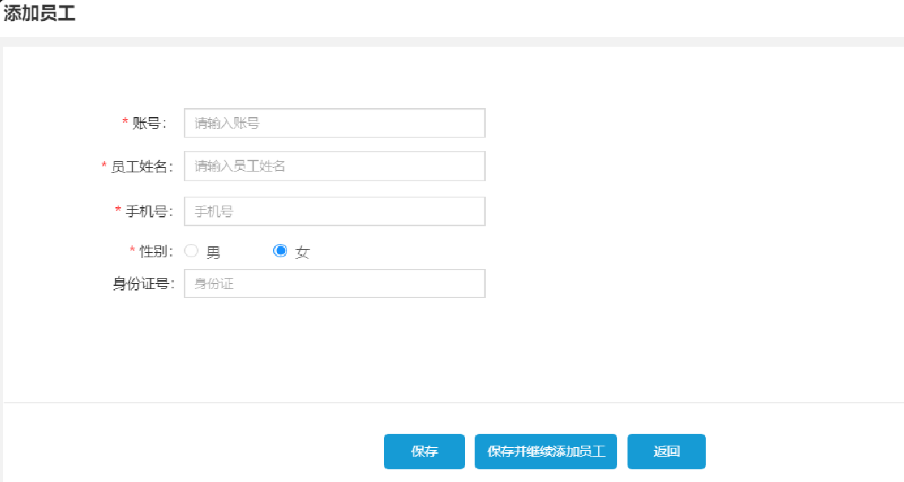Screen dimensions: 904x482
Task: Click the 身份证号 field label
Action: pos(143,284)
